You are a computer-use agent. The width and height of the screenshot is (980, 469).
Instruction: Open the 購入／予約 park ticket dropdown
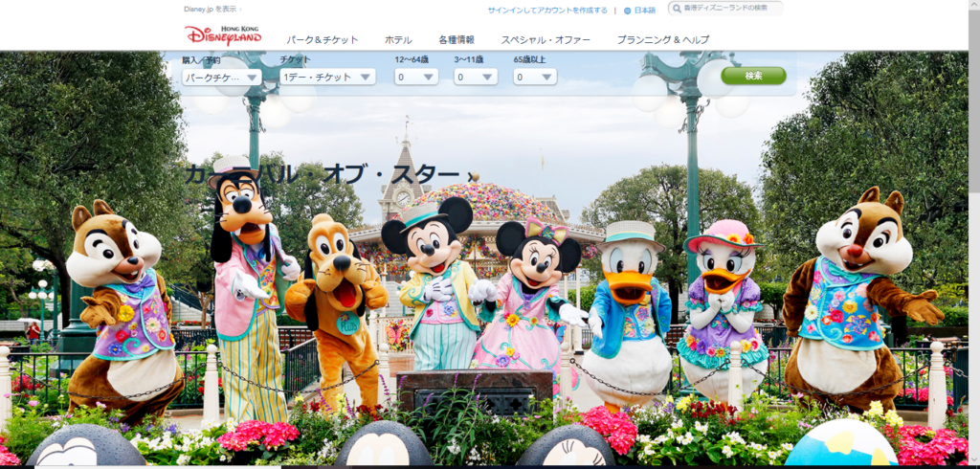click(x=222, y=77)
